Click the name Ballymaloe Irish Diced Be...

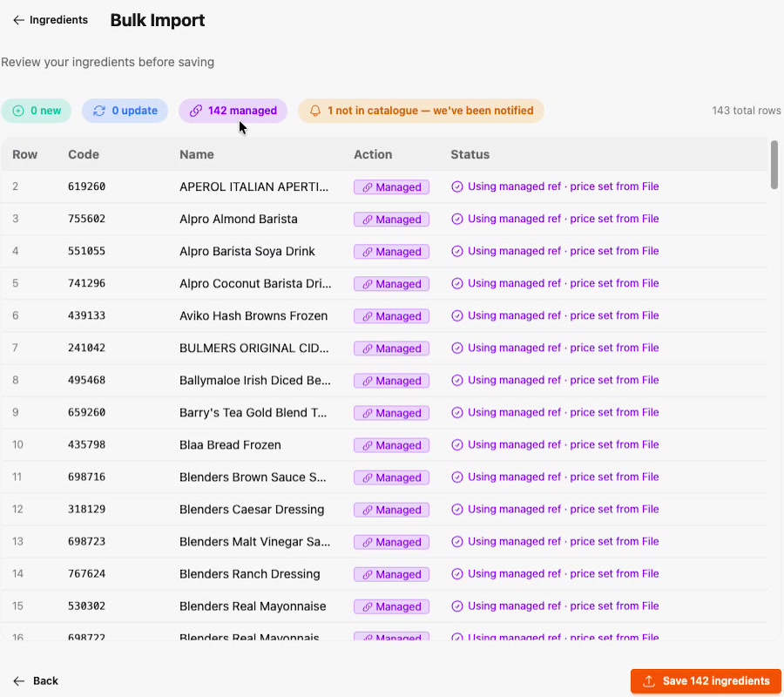(x=255, y=381)
